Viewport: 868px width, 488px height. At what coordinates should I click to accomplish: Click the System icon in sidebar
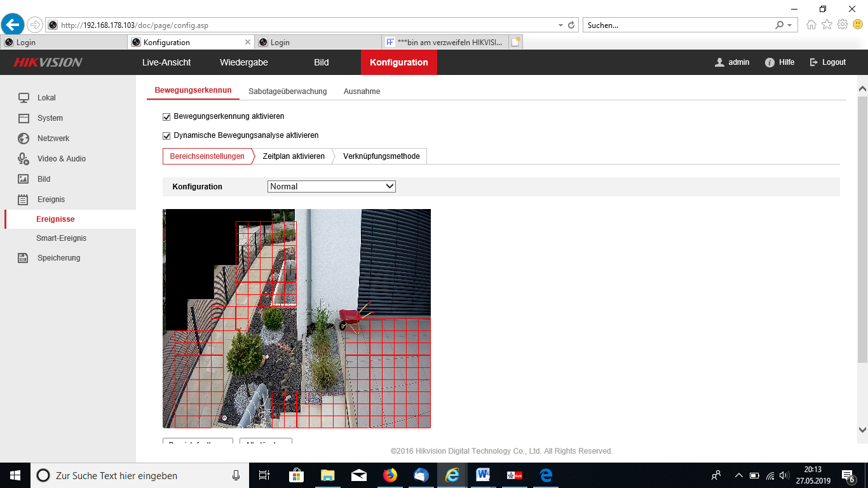click(x=24, y=118)
